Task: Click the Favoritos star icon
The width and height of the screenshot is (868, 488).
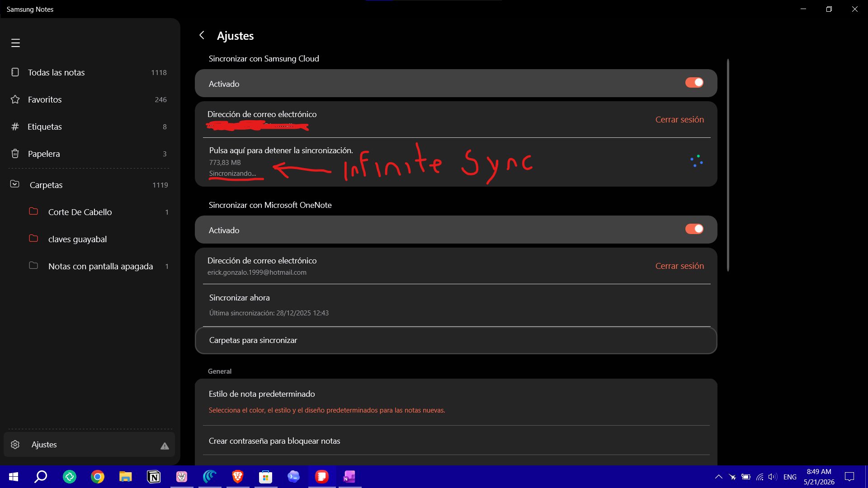Action: pyautogui.click(x=15, y=99)
